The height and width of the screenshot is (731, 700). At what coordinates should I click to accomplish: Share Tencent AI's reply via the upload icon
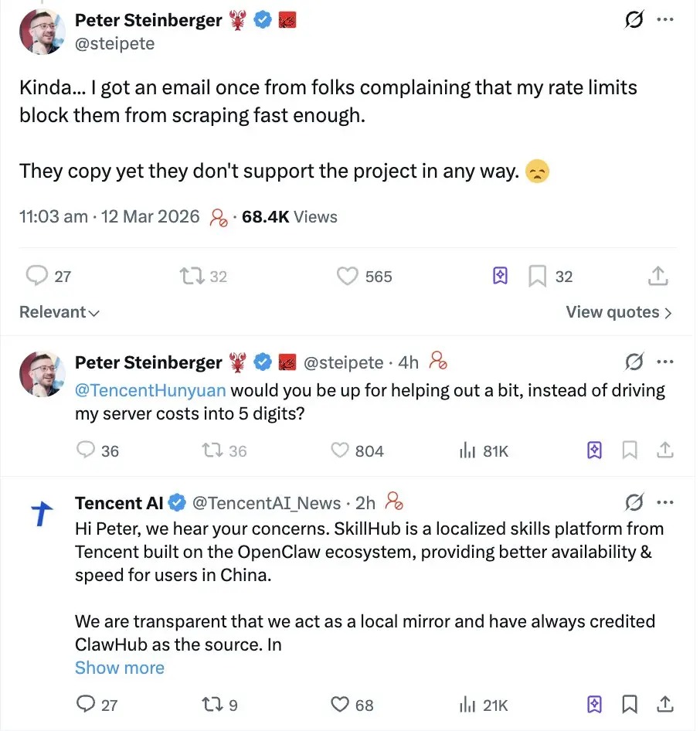point(665,704)
